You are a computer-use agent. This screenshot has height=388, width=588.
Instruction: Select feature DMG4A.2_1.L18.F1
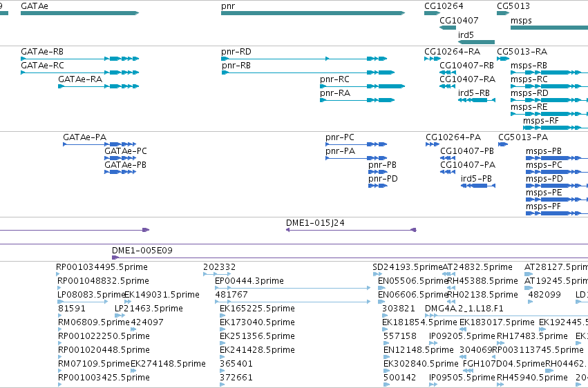[x=464, y=309]
